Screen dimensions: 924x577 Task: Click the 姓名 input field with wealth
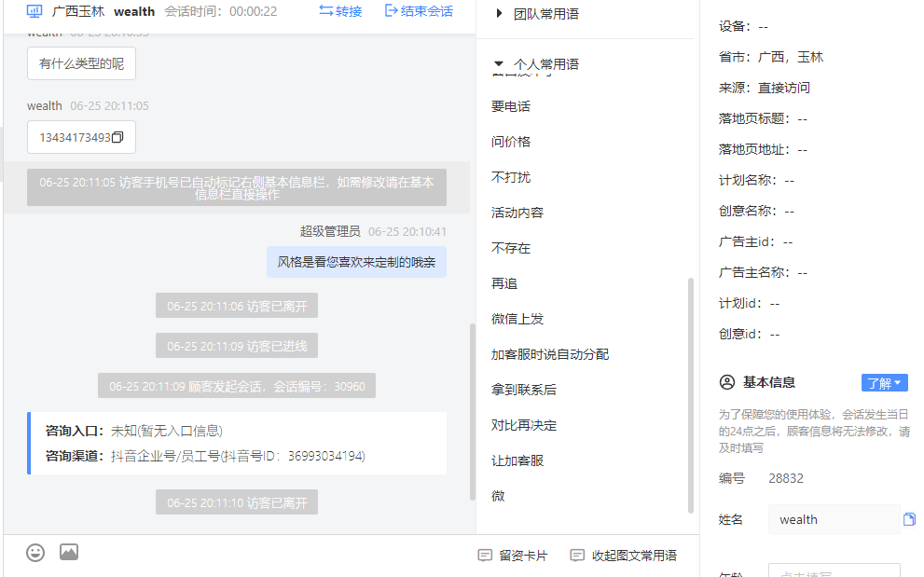(834, 519)
